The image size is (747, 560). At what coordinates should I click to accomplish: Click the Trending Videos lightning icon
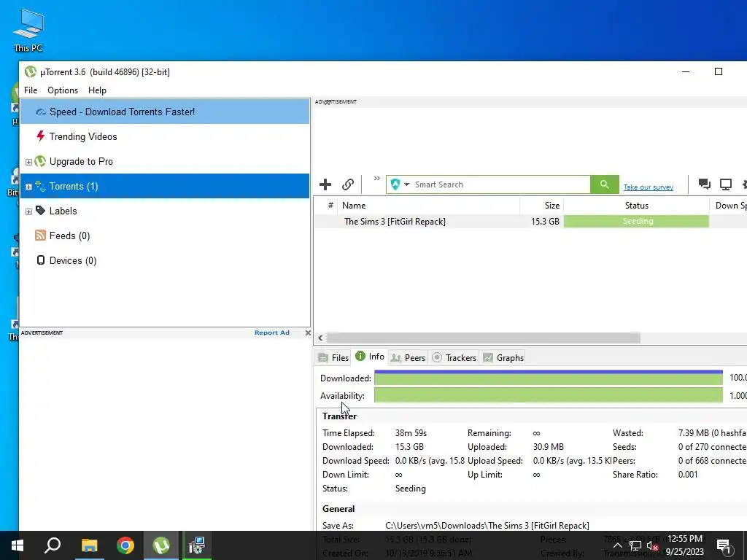41,136
